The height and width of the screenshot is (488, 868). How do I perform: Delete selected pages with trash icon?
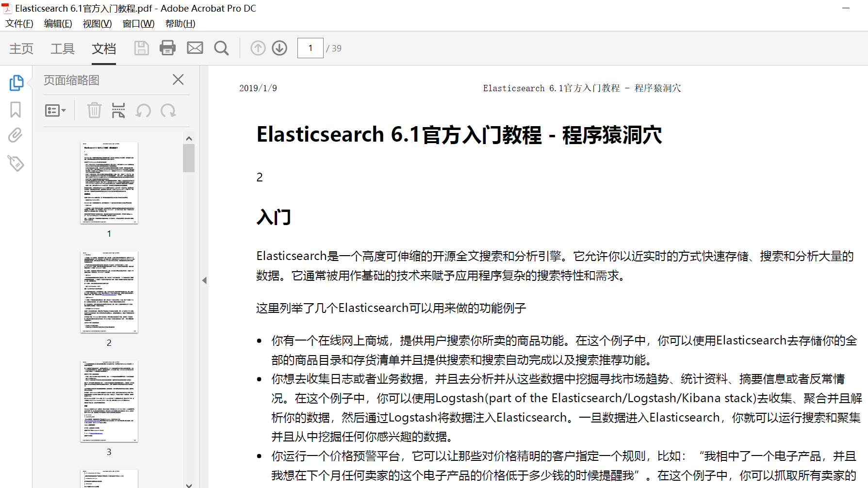pos(94,111)
